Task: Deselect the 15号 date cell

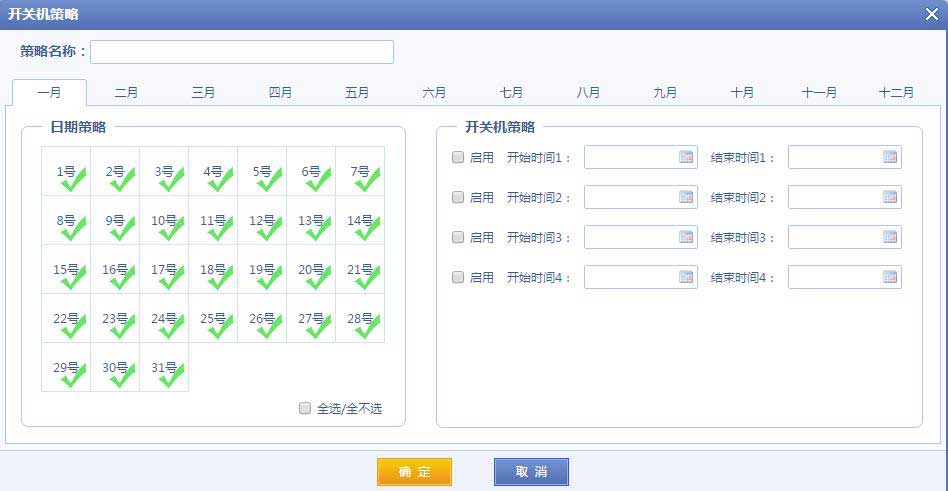Action: pos(66,270)
